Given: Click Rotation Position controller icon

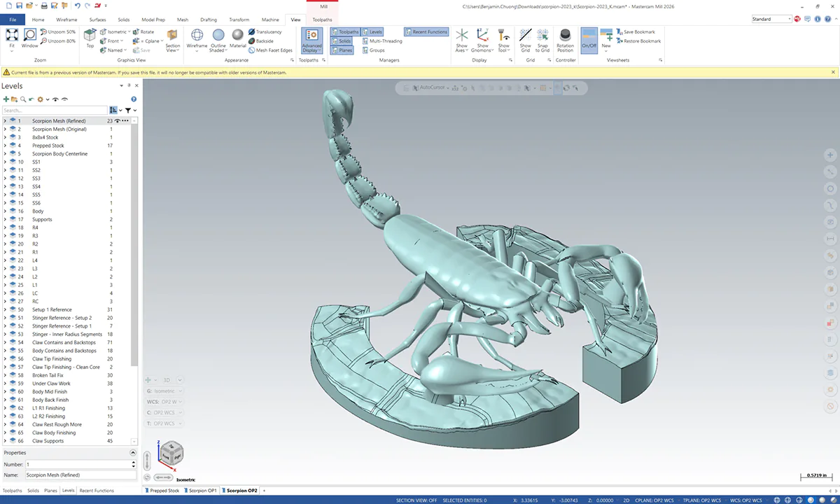Looking at the screenshot, I should 565,35.
